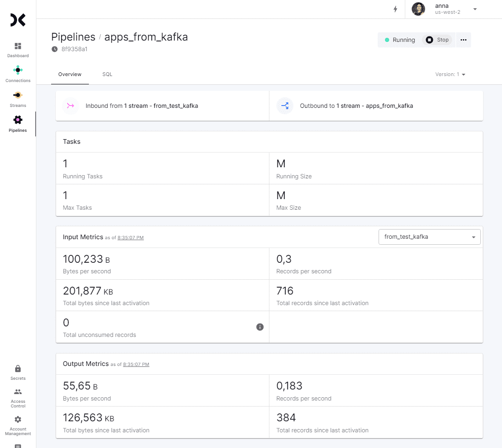
Task: Switch to the SQL tab
Action: [x=107, y=74]
